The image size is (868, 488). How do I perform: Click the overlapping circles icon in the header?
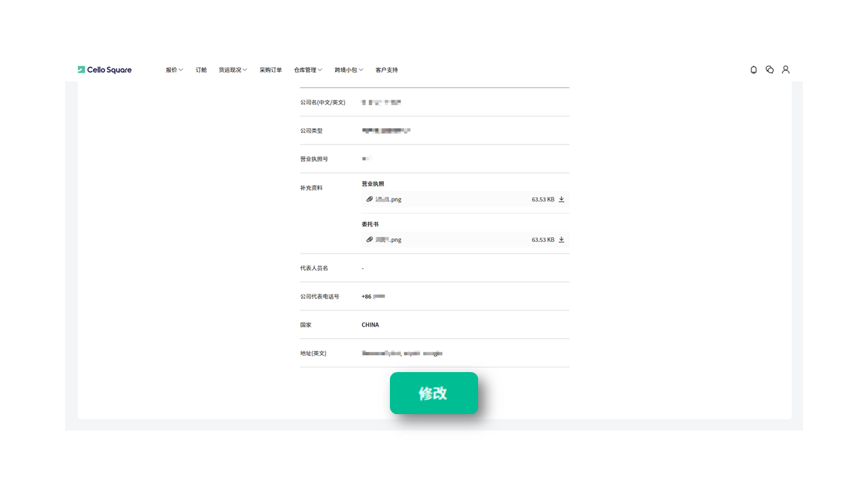point(769,69)
